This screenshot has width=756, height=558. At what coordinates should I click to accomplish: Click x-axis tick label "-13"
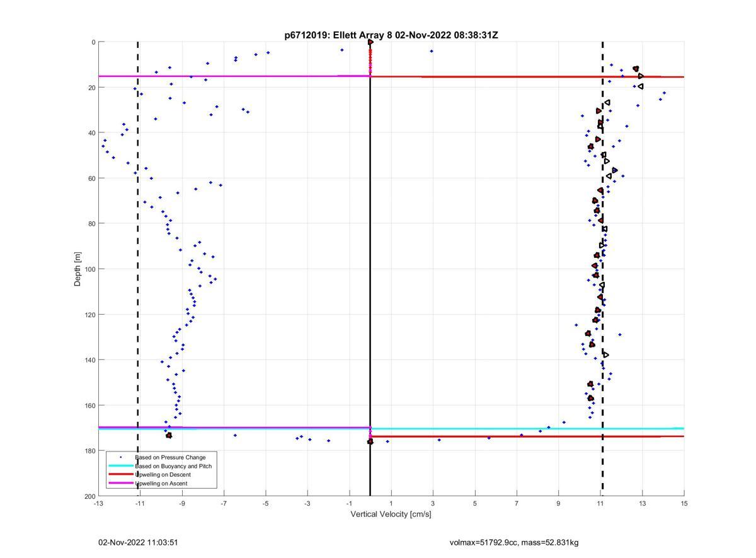(98, 503)
